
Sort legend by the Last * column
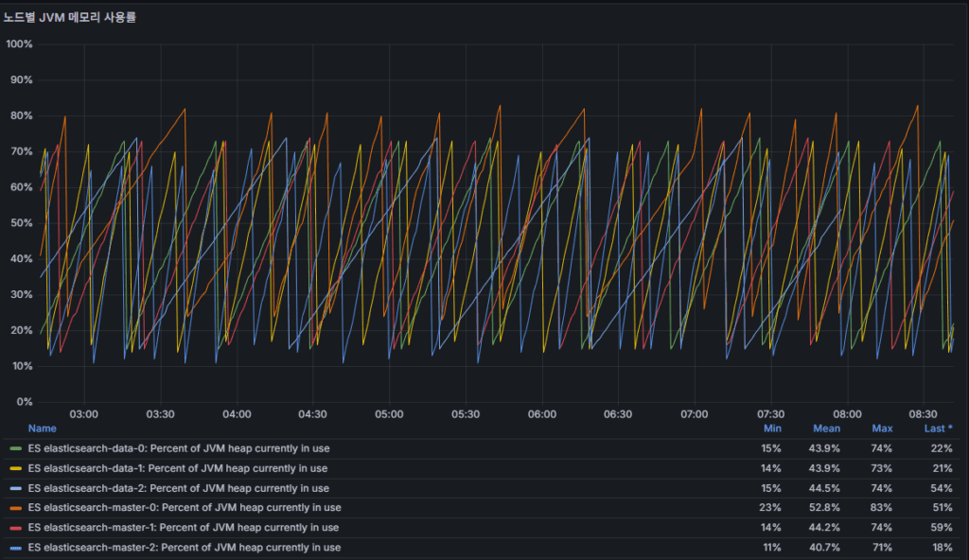pos(938,429)
